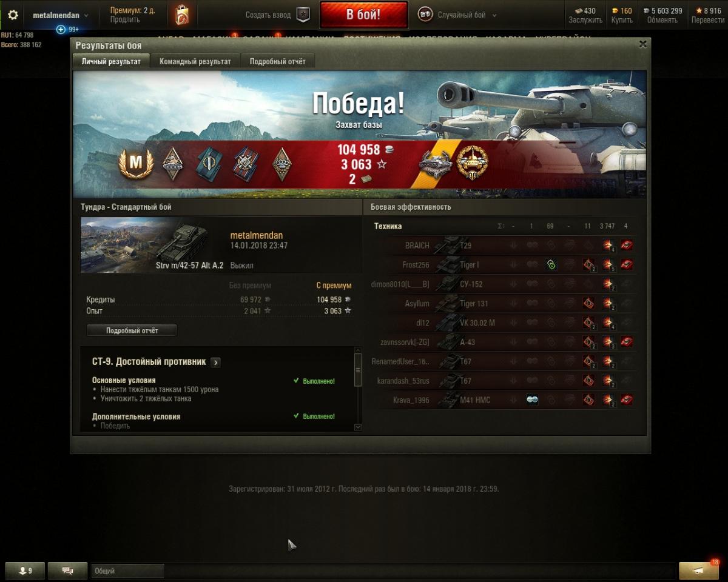Click the gold tank medal on banner

coord(471,162)
